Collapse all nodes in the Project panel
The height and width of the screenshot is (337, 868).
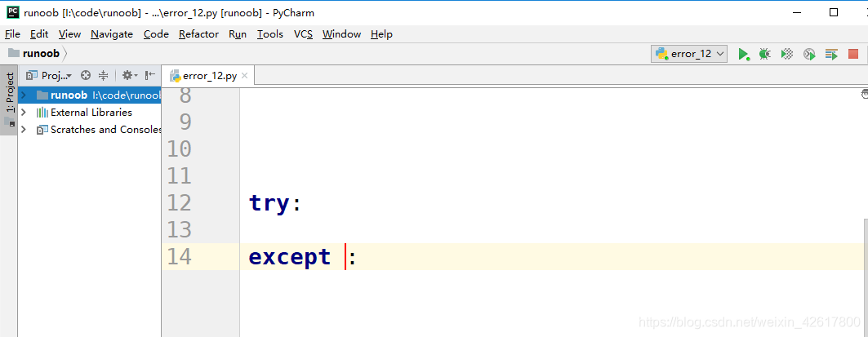[103, 75]
